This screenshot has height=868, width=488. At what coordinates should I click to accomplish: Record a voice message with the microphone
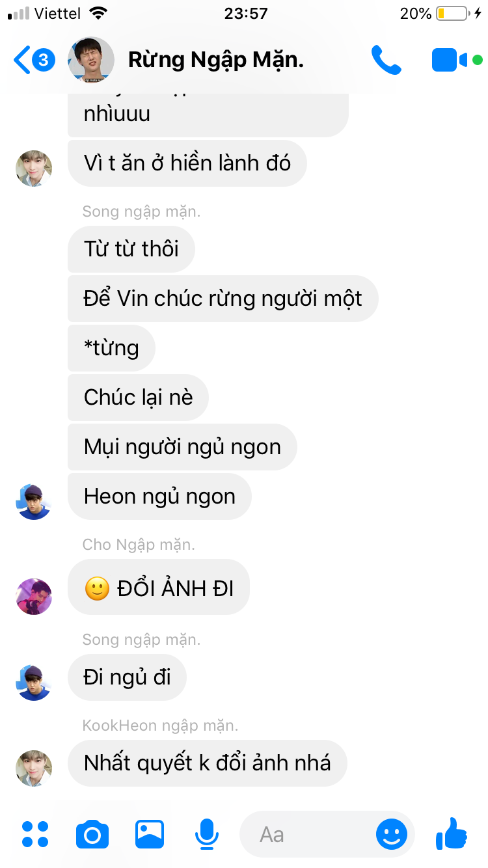207,834
